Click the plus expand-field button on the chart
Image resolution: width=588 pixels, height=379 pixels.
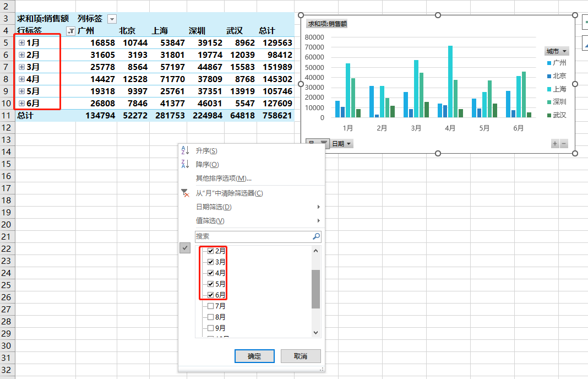[x=555, y=144]
